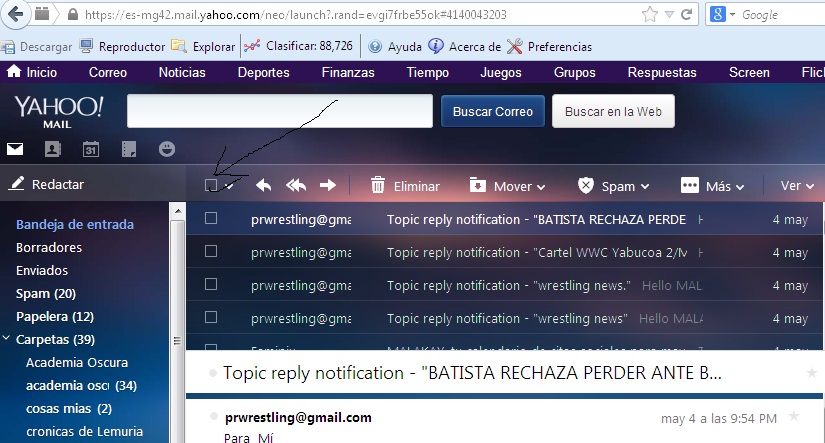Viewport: 825px width, 443px height.
Task: Open Noticias in Yahoo navigation bar
Action: click(x=182, y=73)
